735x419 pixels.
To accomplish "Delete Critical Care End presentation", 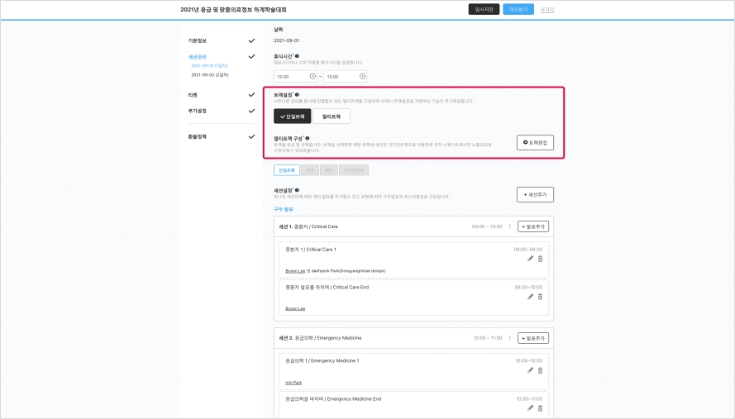I will (541, 296).
